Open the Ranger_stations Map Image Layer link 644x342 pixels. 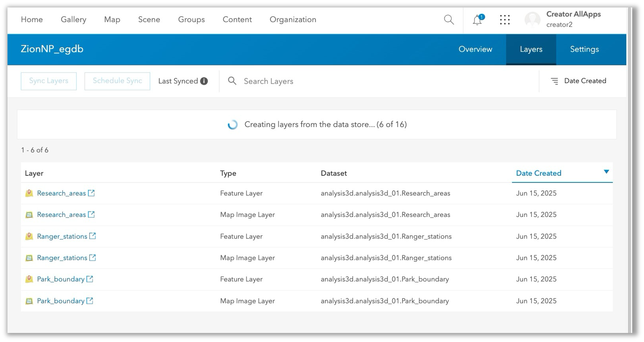click(x=62, y=258)
